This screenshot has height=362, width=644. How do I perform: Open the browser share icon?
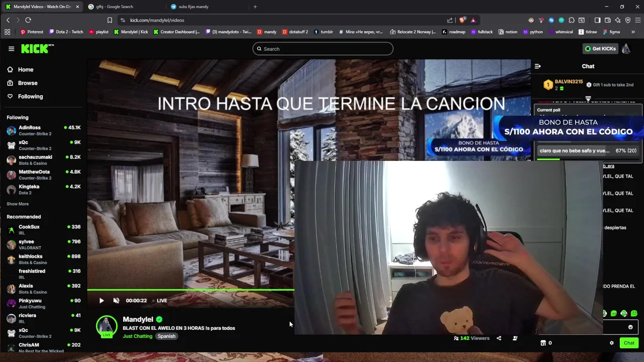coord(450,20)
